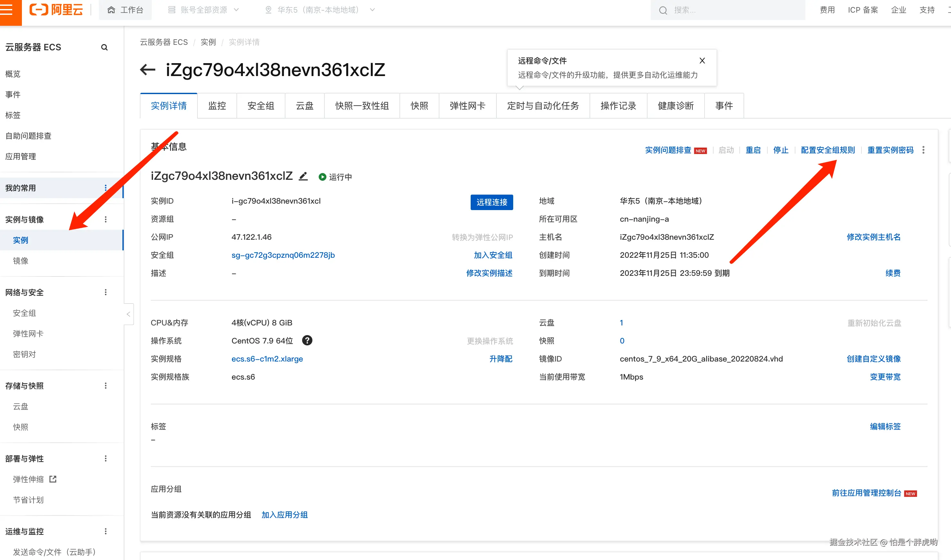
Task: Open the hamburger menu at top-left
Action: [x=6, y=9]
